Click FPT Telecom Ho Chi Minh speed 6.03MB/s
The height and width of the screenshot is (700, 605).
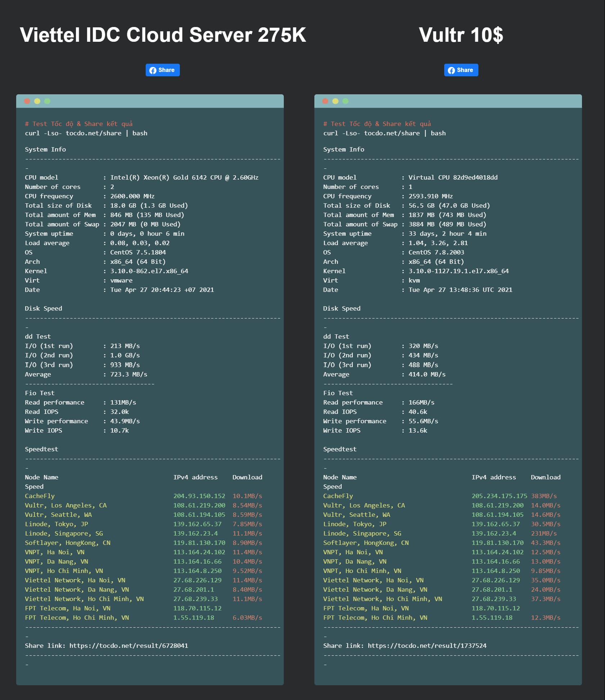[x=247, y=618]
